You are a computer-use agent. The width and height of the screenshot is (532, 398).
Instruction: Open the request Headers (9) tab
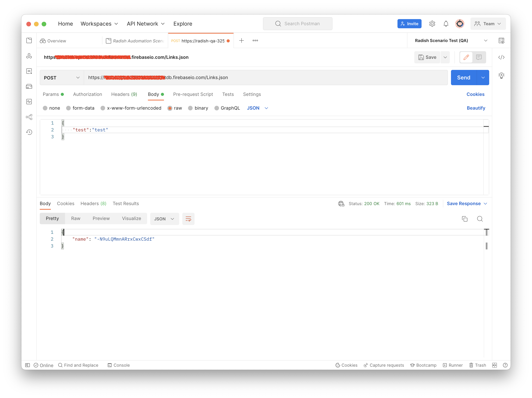coord(124,94)
